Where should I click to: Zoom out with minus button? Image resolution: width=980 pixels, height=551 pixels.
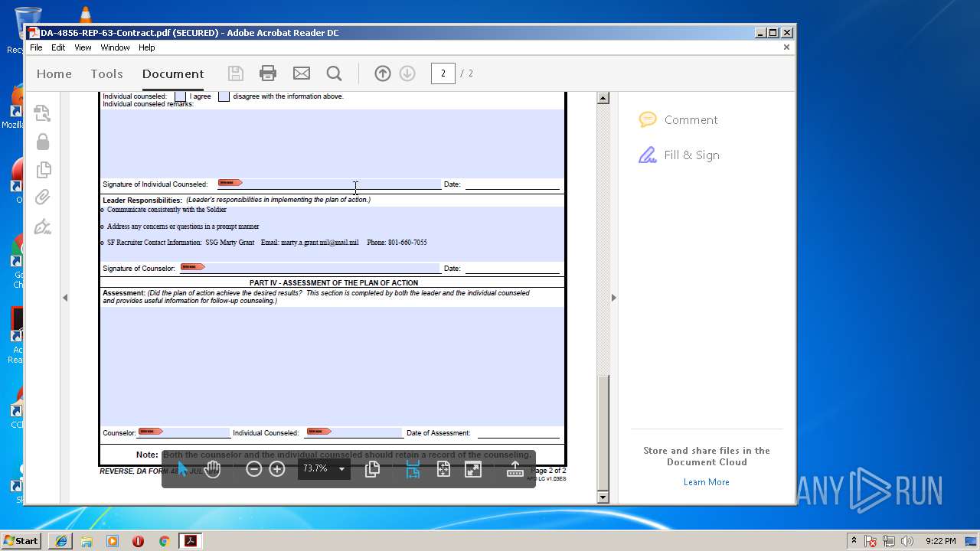pyautogui.click(x=253, y=469)
